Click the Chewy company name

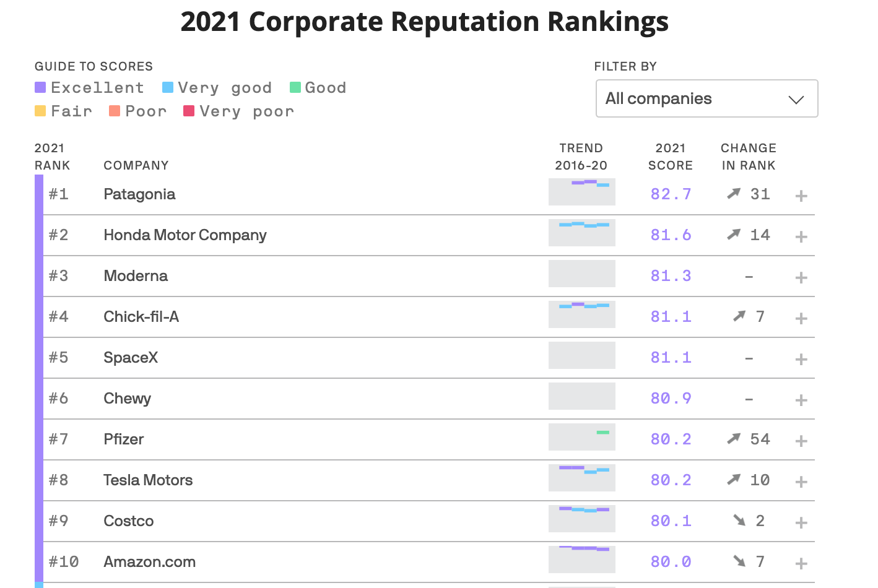click(x=127, y=398)
